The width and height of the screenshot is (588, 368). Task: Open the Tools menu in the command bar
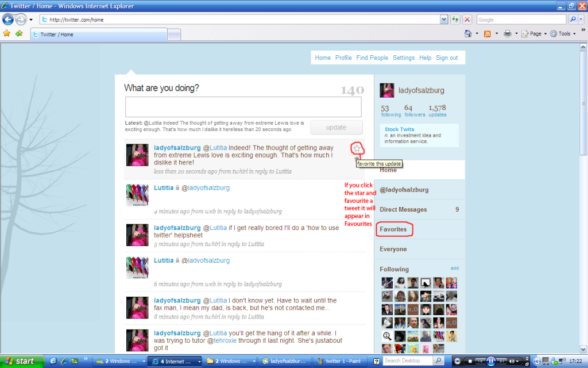pos(563,34)
